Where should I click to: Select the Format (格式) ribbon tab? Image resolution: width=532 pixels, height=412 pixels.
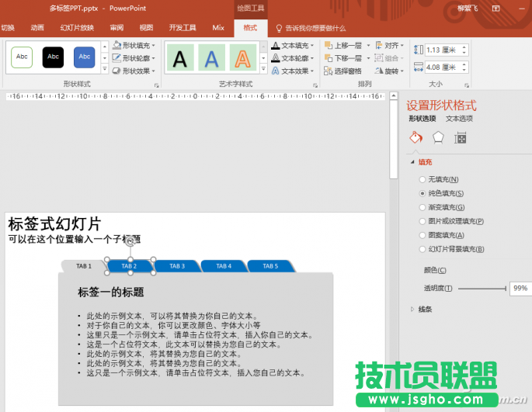point(250,28)
